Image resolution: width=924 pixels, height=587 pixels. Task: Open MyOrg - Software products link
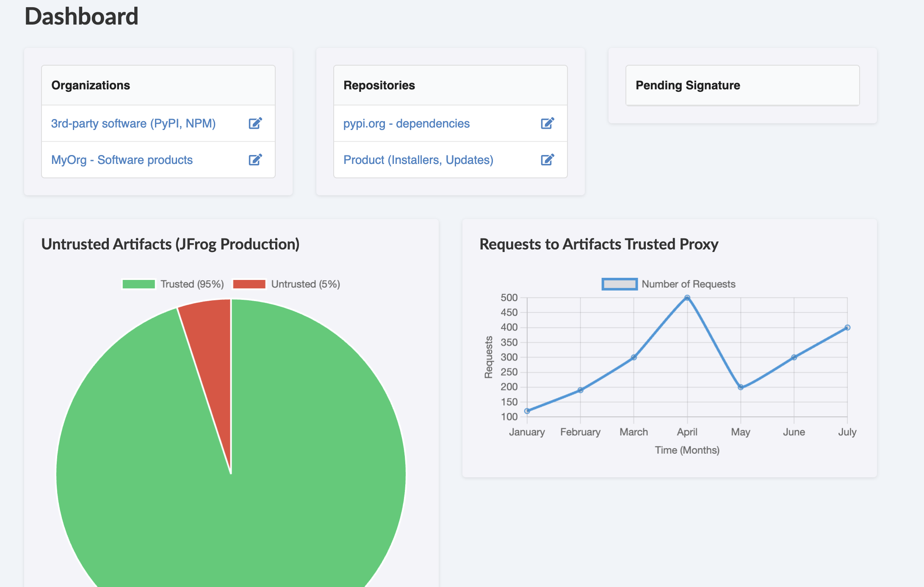(122, 160)
